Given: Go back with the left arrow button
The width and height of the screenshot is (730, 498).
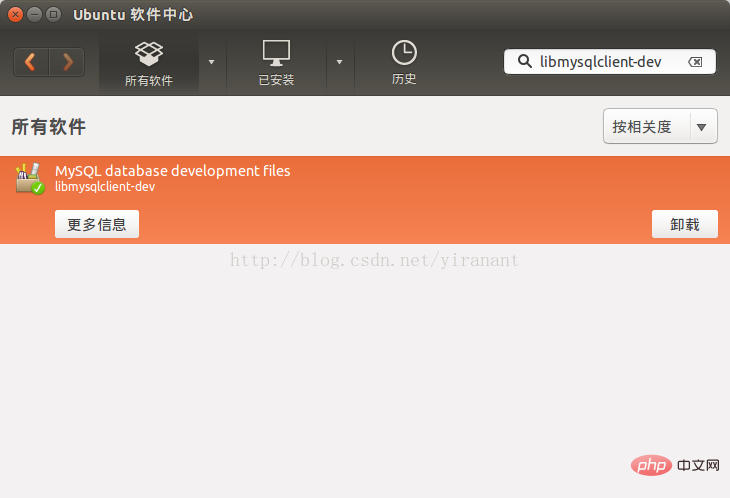Looking at the screenshot, I should 31,62.
